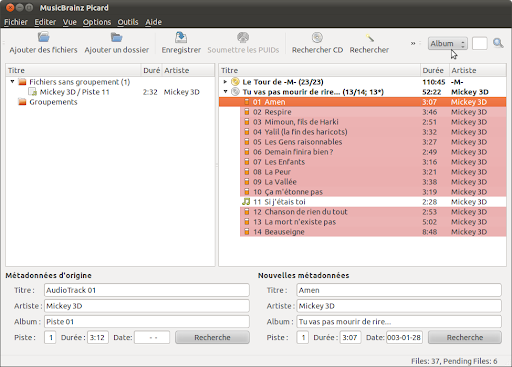This screenshot has height=367, width=512.
Task: Click the Rechercher CD disc icon
Action: 317,37
